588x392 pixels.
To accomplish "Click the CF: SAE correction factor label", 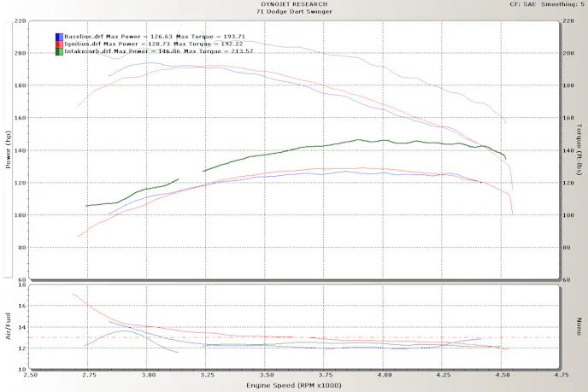I will (524, 4).
